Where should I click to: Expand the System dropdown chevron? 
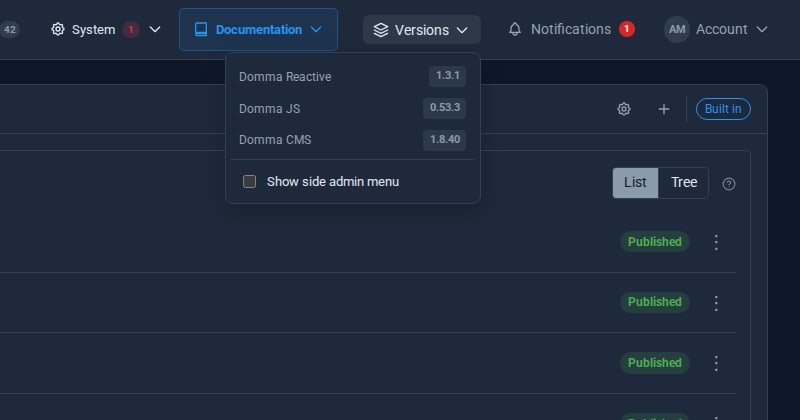click(155, 30)
